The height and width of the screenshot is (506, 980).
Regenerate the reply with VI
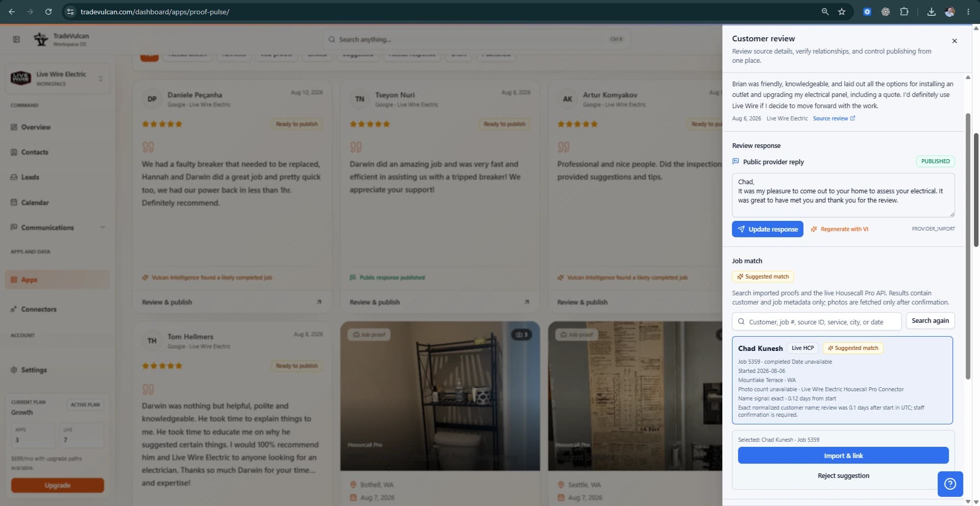(x=840, y=229)
